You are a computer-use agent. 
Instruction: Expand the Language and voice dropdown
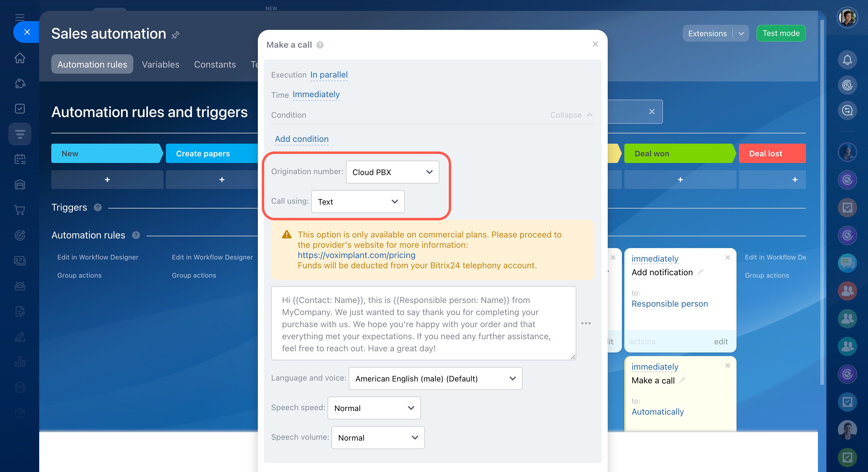pyautogui.click(x=435, y=379)
